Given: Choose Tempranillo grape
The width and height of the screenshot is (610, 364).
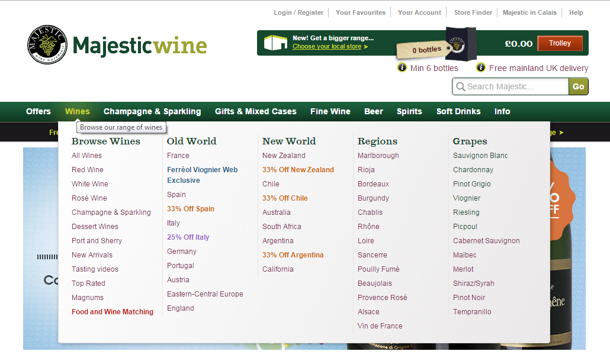Looking at the screenshot, I should tap(472, 312).
